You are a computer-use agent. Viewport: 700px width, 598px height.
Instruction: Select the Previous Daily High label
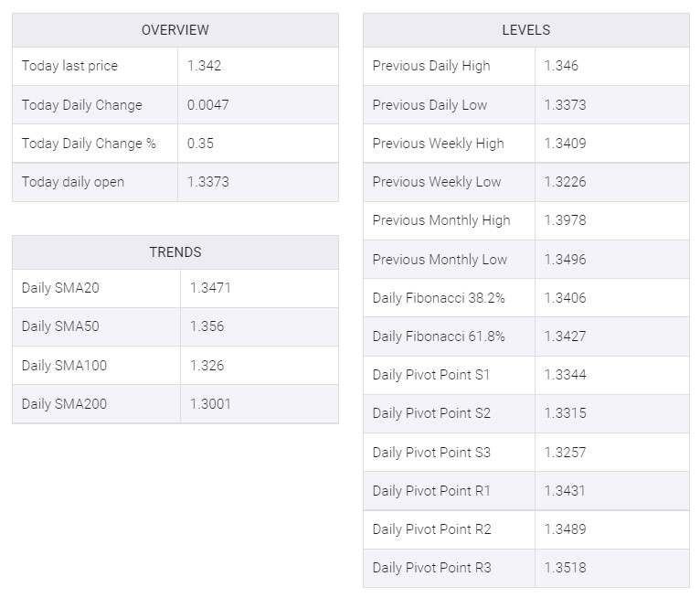[x=431, y=66]
